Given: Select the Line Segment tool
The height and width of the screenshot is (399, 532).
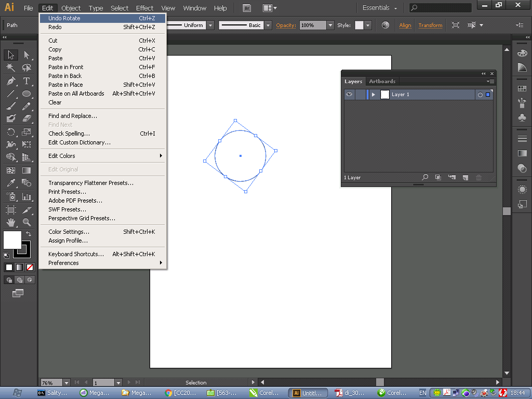Looking at the screenshot, I should tap(10, 94).
